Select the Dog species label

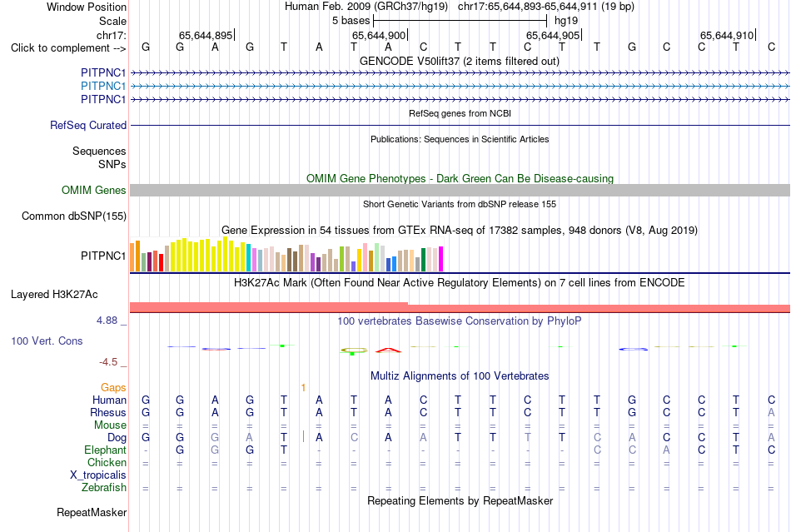click(x=117, y=438)
